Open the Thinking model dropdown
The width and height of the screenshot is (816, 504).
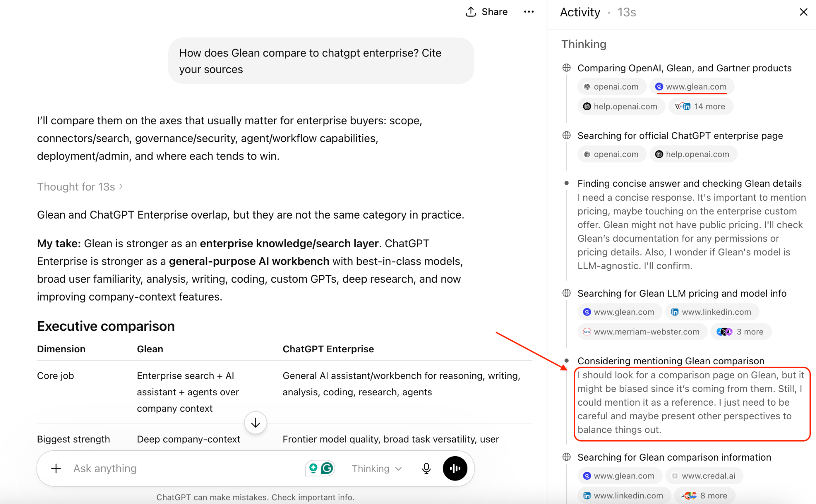coord(377,469)
